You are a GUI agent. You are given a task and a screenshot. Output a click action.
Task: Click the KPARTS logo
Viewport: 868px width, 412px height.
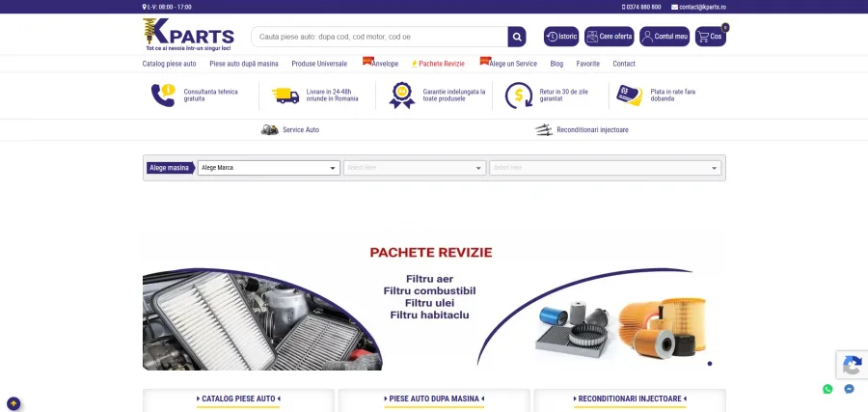[188, 35]
